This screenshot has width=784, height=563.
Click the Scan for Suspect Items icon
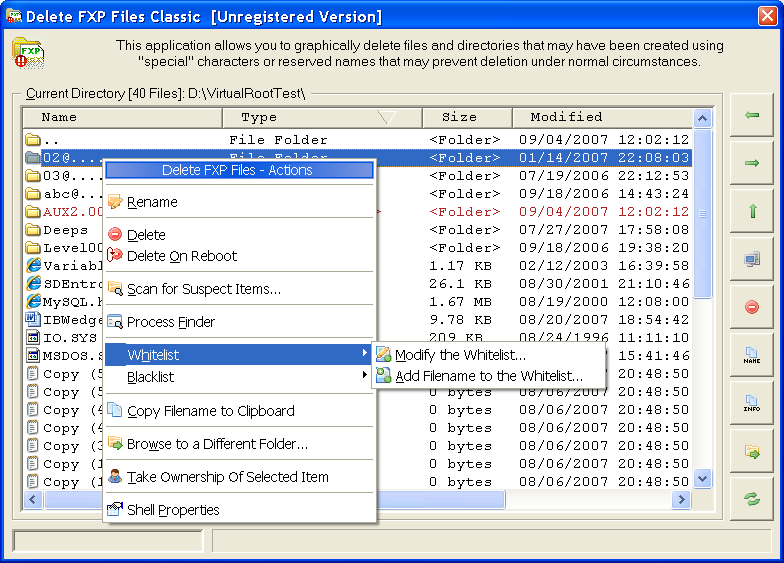(x=116, y=288)
